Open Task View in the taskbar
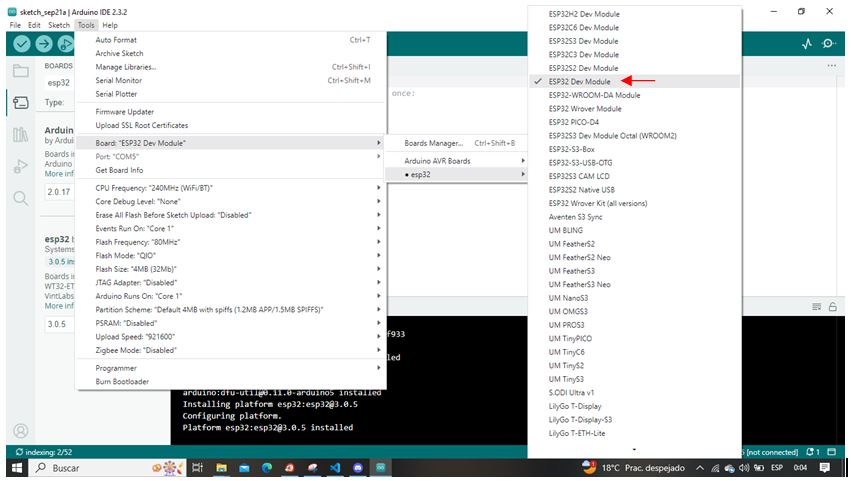 coord(197,467)
